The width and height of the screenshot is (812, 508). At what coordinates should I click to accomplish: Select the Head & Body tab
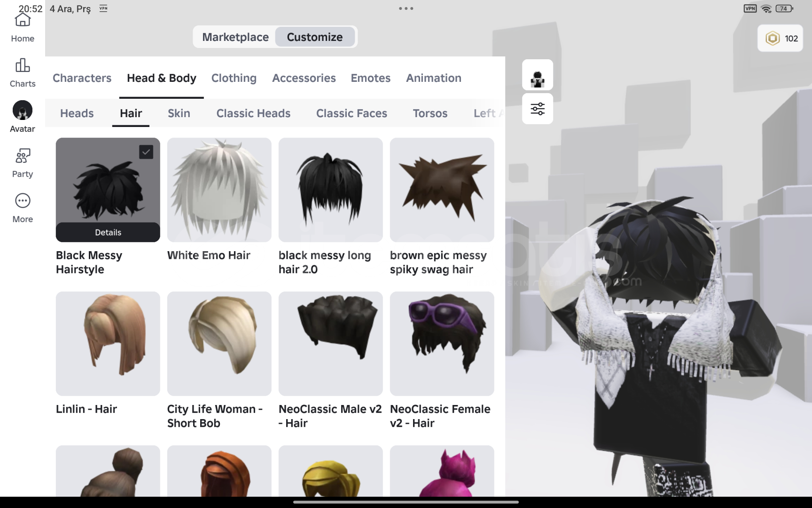point(162,78)
